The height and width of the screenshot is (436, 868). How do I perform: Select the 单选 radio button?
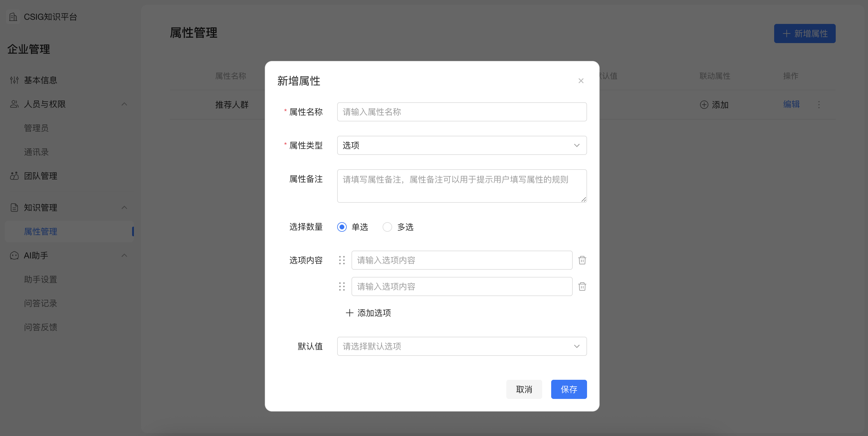342,227
